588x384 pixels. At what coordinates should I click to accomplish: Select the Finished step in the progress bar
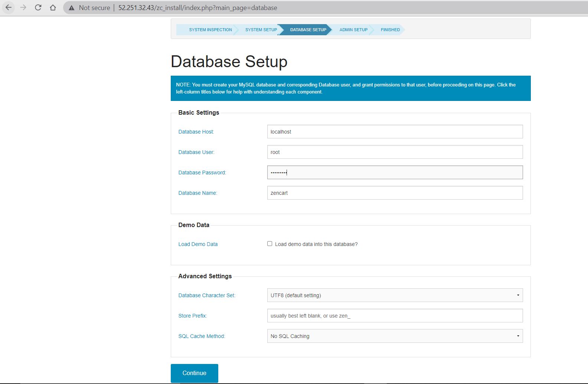[390, 30]
